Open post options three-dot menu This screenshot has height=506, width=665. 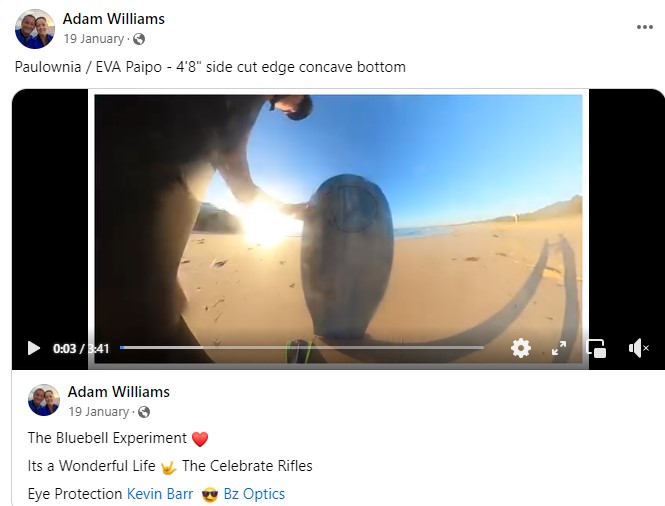pos(645,27)
